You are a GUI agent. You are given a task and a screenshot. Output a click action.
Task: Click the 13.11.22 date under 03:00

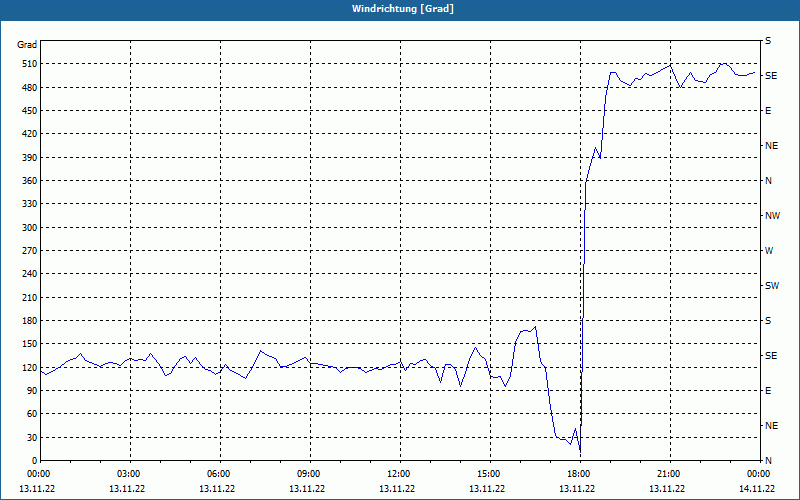127,489
